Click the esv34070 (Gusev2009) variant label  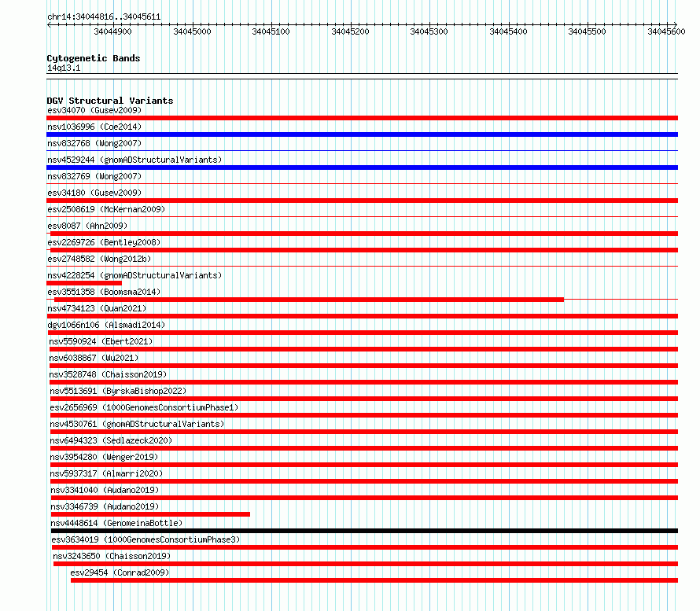pyautogui.click(x=94, y=110)
